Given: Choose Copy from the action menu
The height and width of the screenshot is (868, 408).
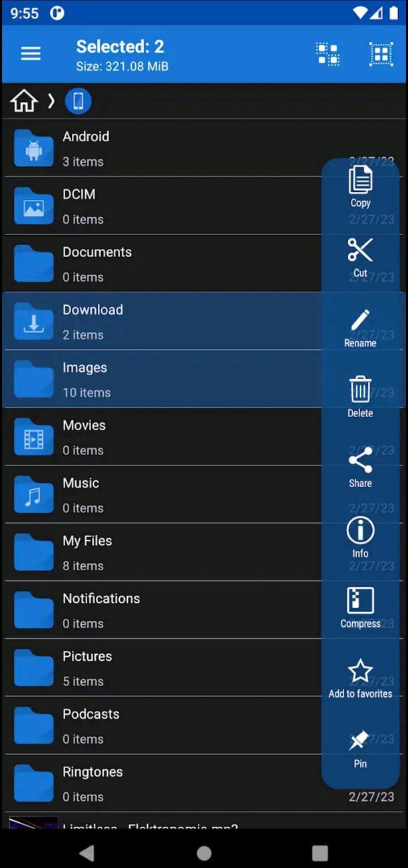Looking at the screenshot, I should click(360, 187).
